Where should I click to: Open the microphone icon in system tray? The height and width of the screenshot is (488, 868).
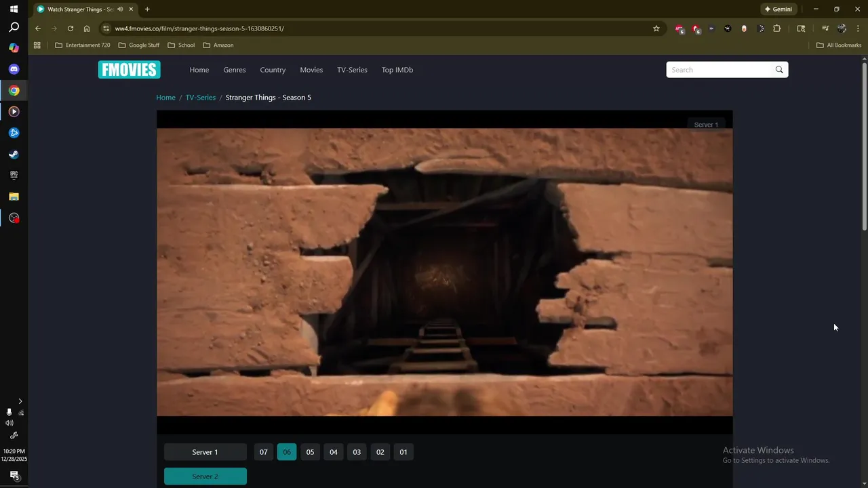pos(9,412)
